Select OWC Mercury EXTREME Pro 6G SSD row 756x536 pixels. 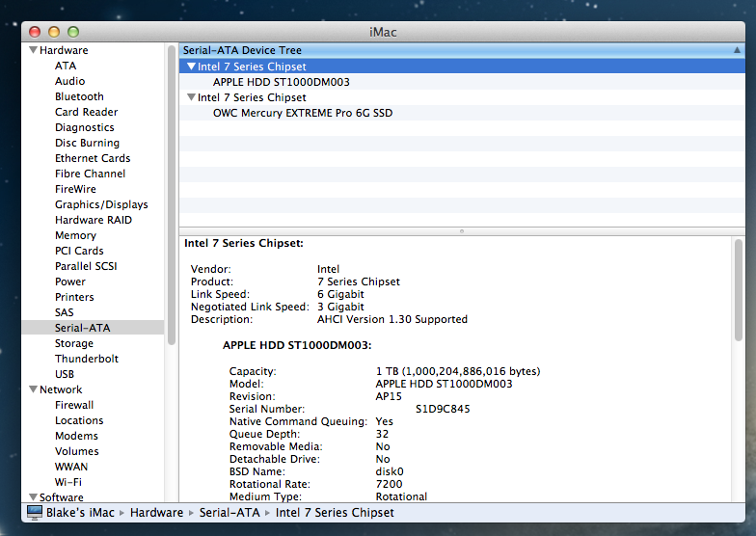(462, 113)
